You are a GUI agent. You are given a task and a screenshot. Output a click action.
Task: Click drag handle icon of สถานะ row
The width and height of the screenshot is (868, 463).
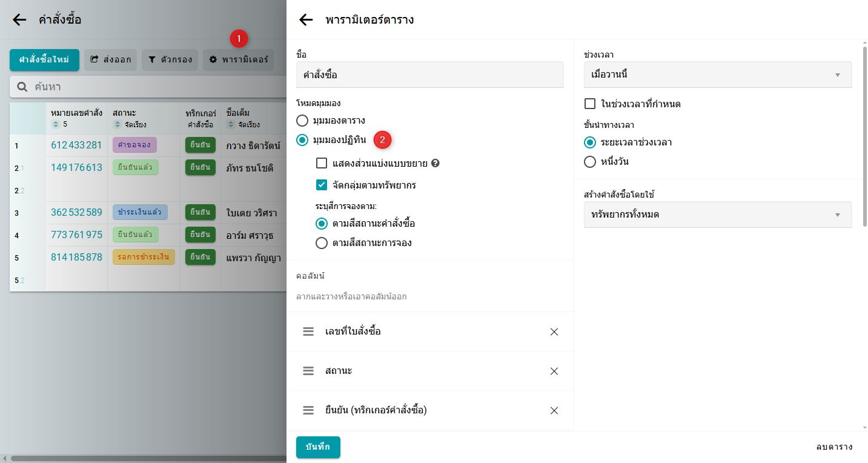point(308,371)
